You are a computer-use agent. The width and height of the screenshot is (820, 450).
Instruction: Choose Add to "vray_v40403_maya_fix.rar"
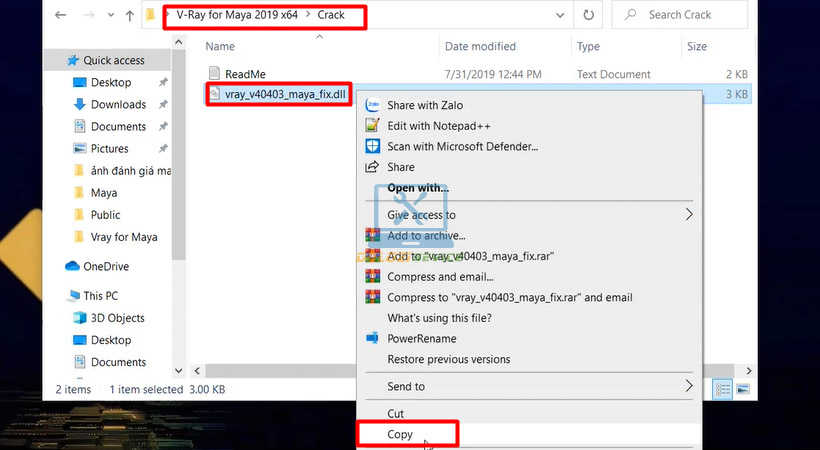click(x=470, y=256)
